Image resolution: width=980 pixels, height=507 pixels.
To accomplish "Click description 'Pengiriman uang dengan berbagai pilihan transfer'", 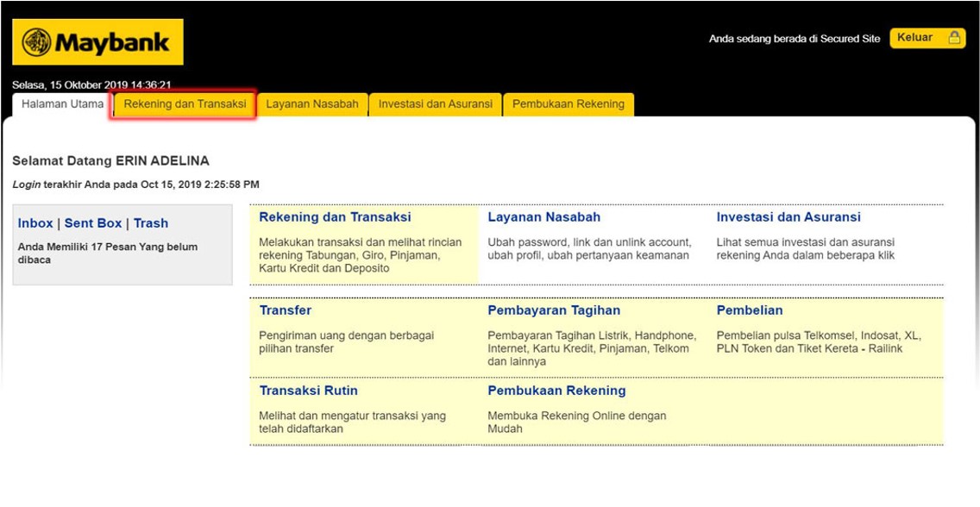I will (346, 342).
